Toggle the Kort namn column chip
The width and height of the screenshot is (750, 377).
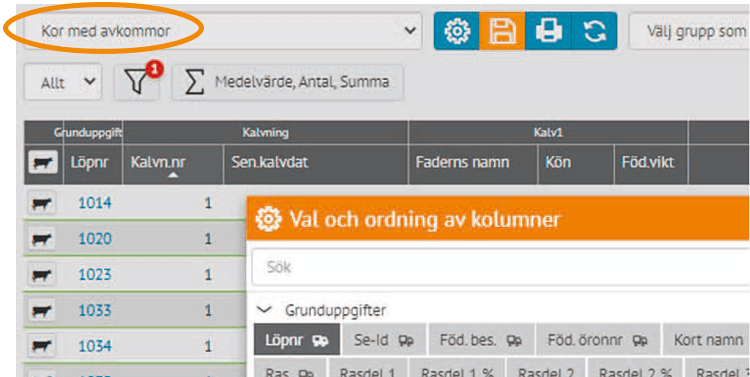pos(706,340)
